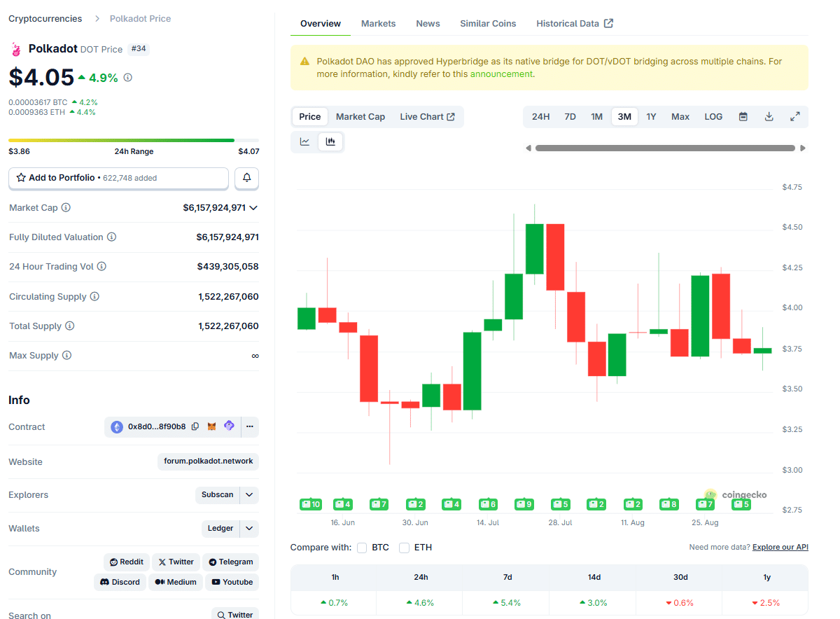Viewport: 840px width, 619px height.
Task: Switch to candlestick chart view
Action: coord(330,141)
